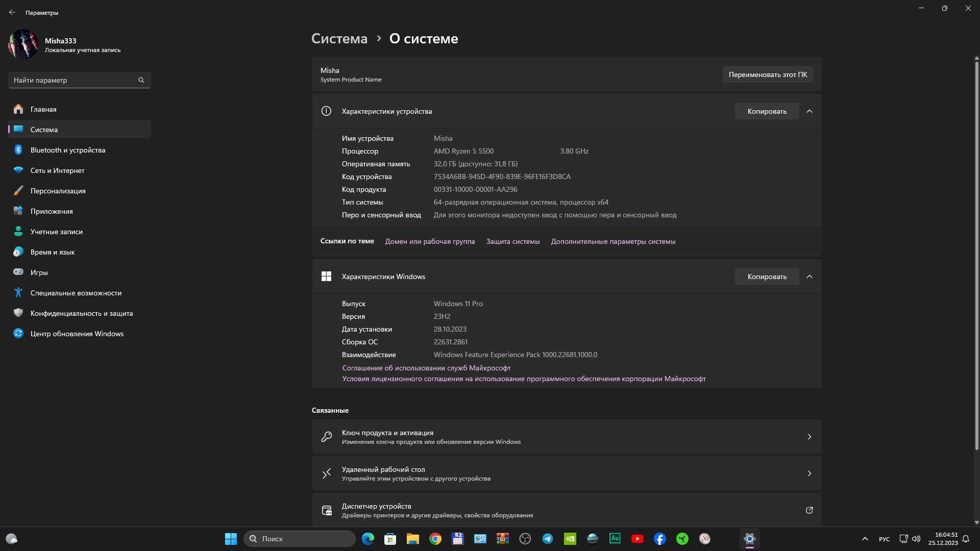980x551 pixels.
Task: Open Главная in the sidebar
Action: (79, 109)
